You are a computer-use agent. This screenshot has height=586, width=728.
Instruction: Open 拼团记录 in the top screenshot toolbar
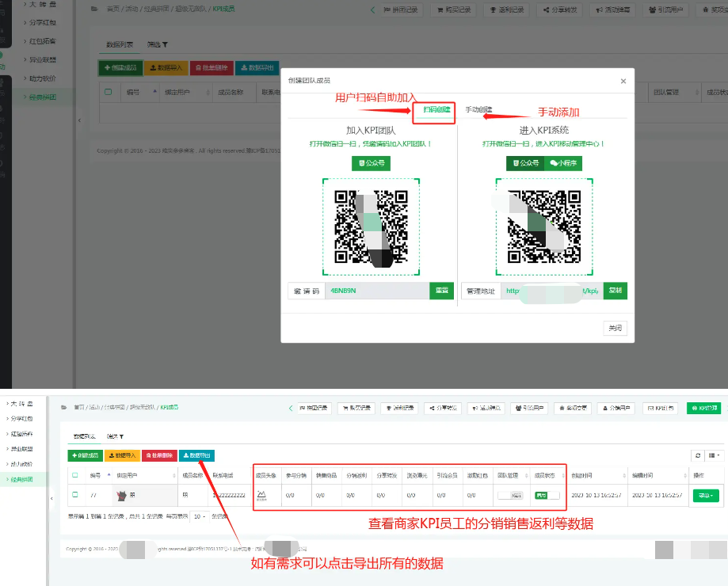[x=402, y=10]
